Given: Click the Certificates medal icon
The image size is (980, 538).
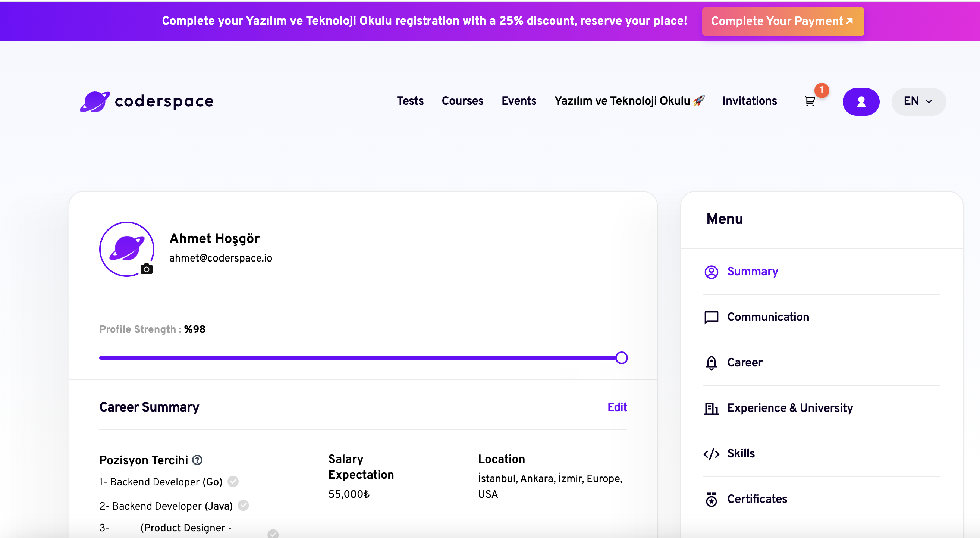Looking at the screenshot, I should [712, 499].
